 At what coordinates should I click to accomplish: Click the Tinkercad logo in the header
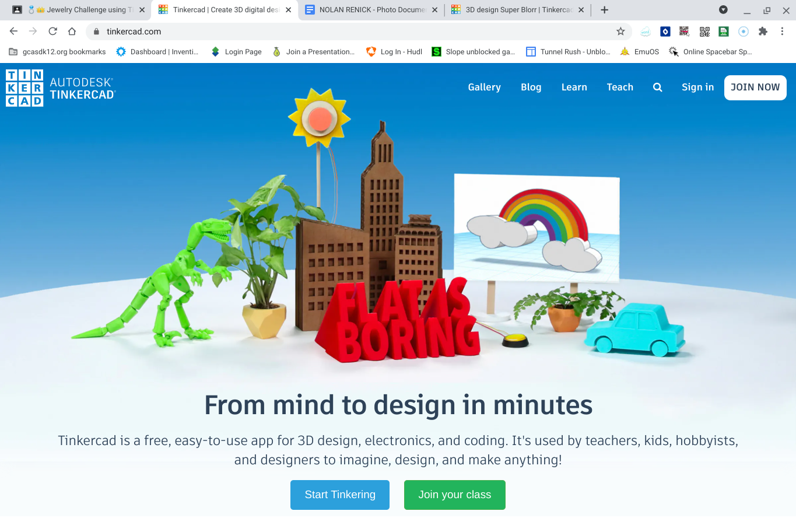click(61, 88)
